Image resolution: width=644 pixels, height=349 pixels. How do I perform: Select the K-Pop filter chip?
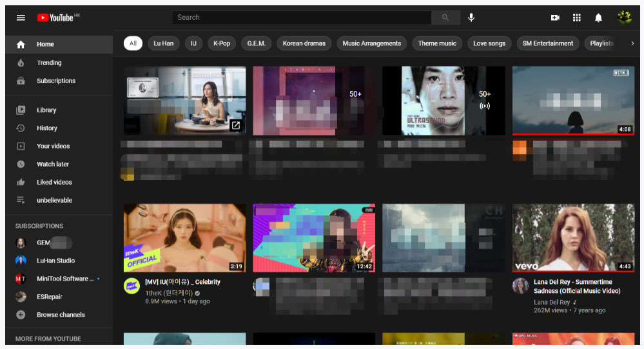222,43
